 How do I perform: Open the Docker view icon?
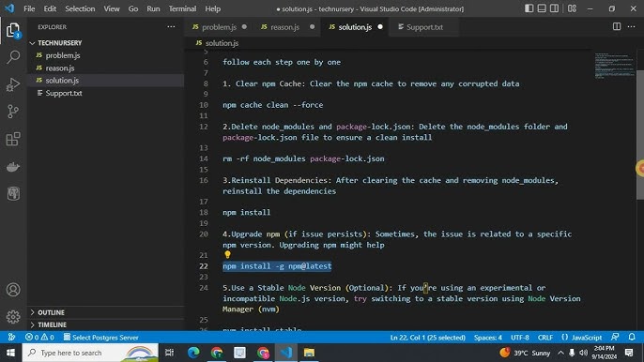pos(13,167)
